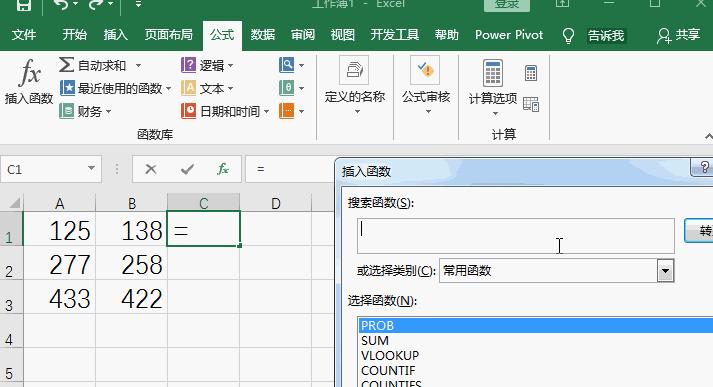The image size is (713, 387).
Task: Expand the AutoSum dropdown arrow
Action: [x=138, y=65]
